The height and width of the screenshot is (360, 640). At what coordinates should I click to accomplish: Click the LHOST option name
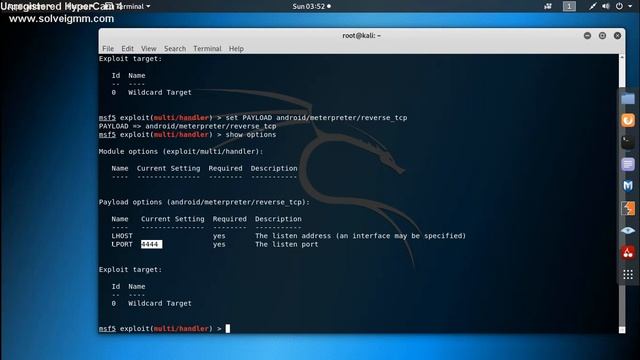[122, 236]
